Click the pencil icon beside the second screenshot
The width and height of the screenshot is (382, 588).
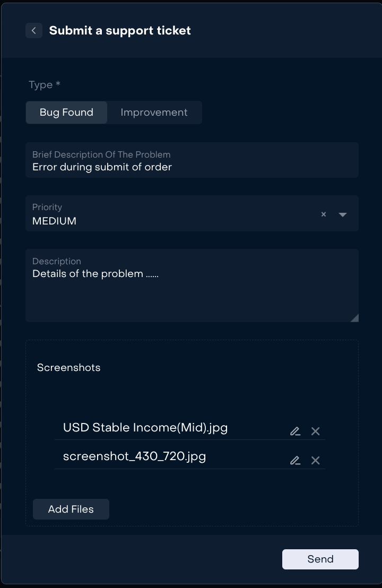295,460
